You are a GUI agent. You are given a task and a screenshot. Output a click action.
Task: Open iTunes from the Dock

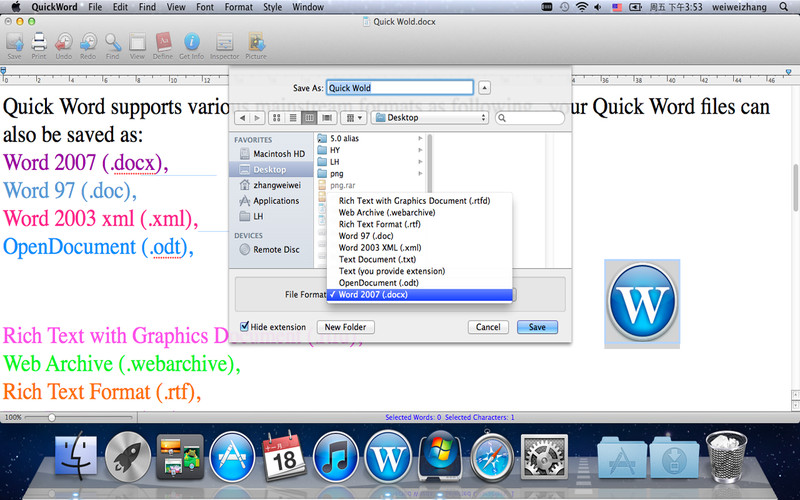(335, 457)
